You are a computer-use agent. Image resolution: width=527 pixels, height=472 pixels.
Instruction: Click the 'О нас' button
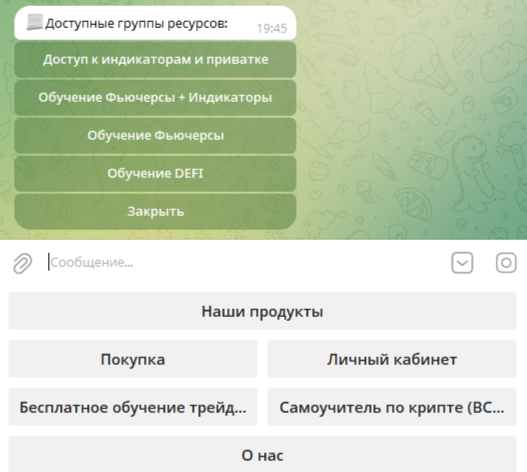click(262, 455)
